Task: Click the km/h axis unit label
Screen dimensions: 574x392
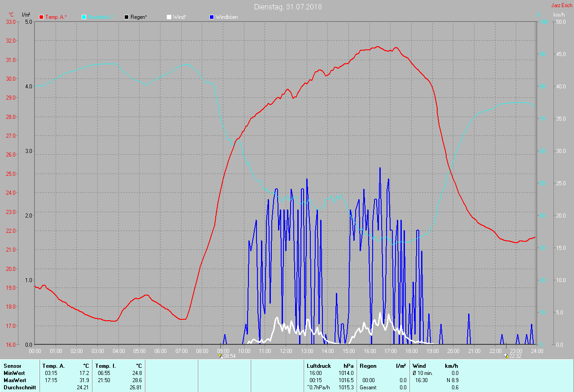Action: click(x=559, y=15)
